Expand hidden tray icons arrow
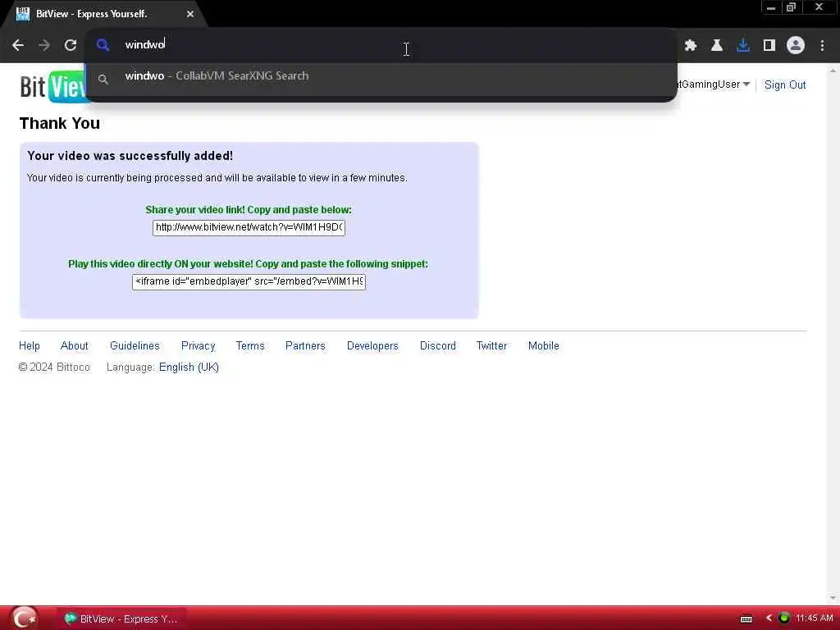Viewport: 840px width, 630px height. tap(769, 619)
